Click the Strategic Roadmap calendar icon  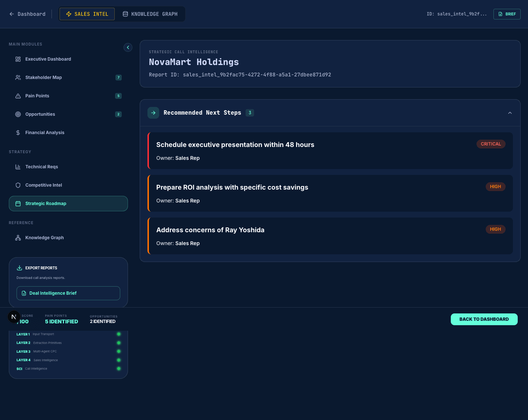tap(18, 204)
